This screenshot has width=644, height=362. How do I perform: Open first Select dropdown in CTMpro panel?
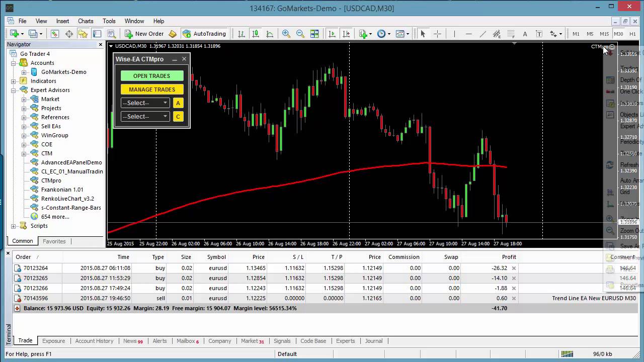coord(145,103)
